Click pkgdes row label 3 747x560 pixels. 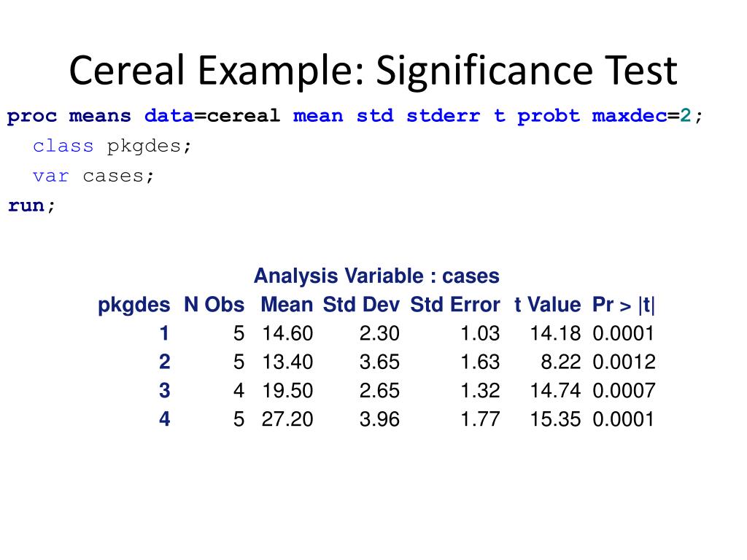[x=164, y=391]
